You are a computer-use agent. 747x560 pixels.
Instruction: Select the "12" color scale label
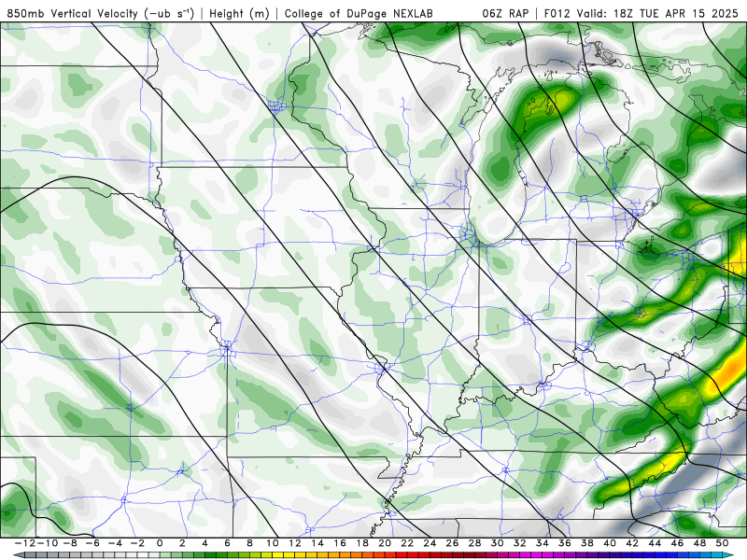click(x=295, y=543)
